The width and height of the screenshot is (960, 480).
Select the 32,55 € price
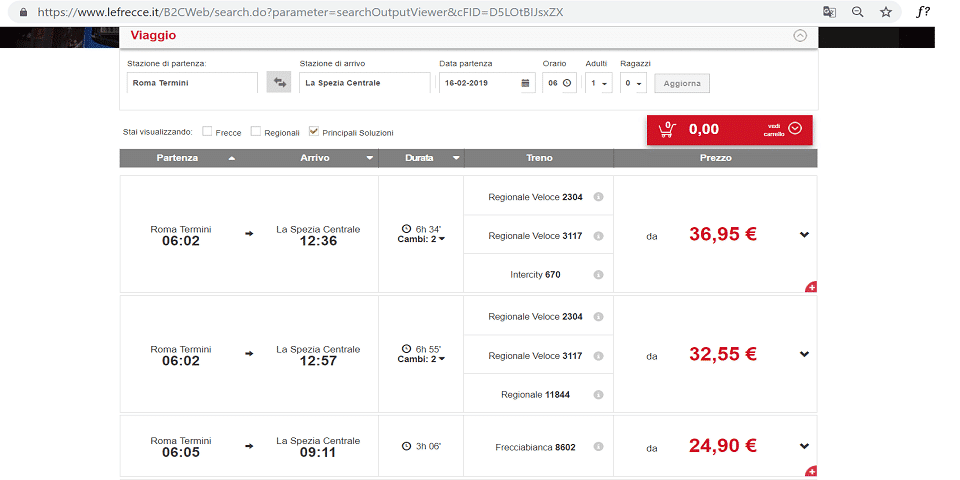point(723,354)
